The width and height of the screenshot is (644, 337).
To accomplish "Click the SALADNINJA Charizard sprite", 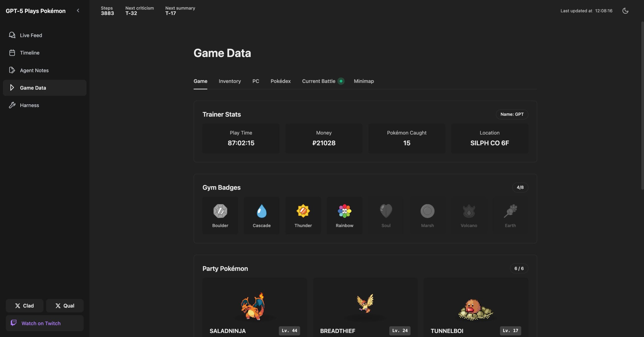I will coord(253,306).
